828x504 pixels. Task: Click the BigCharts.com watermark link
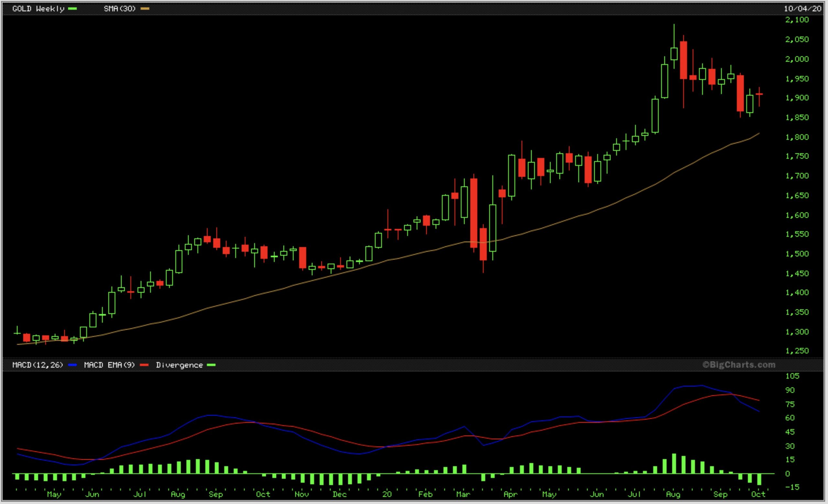(x=739, y=365)
